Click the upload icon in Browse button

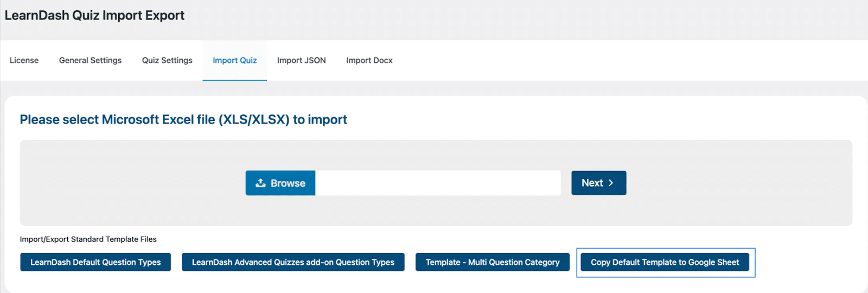(260, 183)
